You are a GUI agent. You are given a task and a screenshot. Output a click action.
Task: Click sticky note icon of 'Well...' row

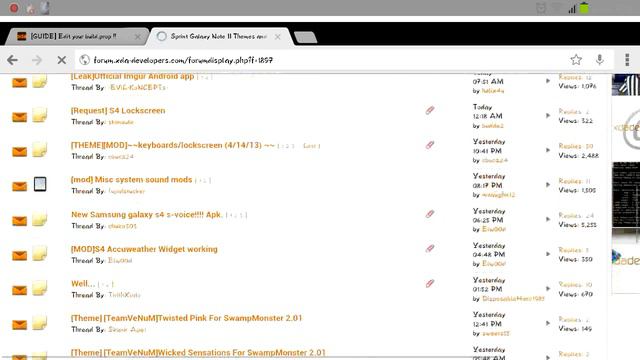pos(40,288)
